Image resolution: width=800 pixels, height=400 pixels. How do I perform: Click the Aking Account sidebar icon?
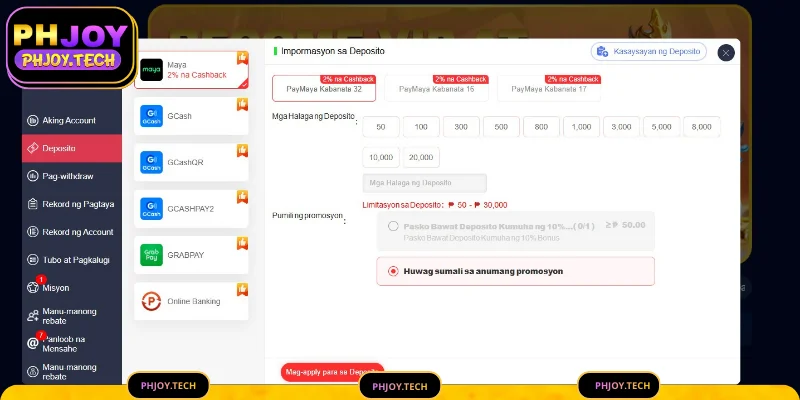click(x=33, y=121)
